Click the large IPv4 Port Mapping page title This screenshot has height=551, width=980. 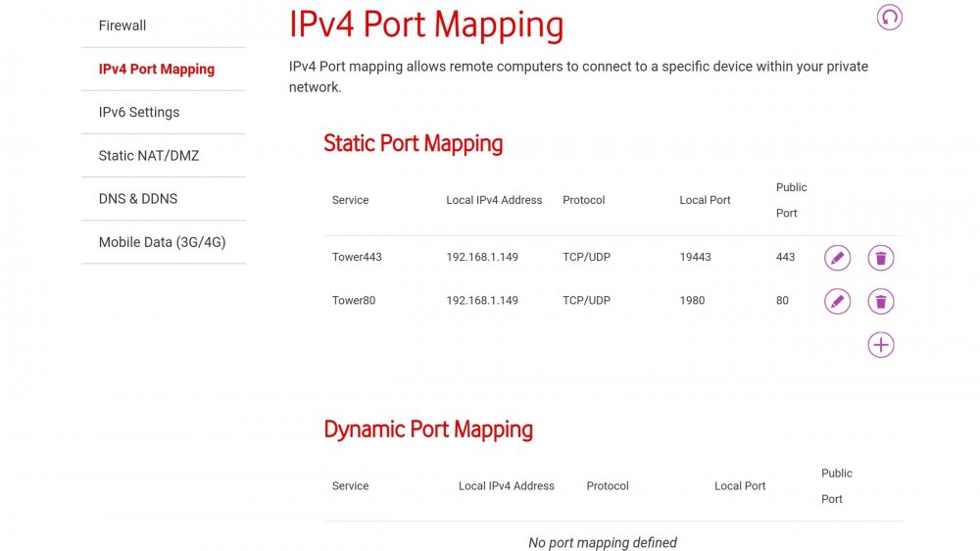click(426, 25)
